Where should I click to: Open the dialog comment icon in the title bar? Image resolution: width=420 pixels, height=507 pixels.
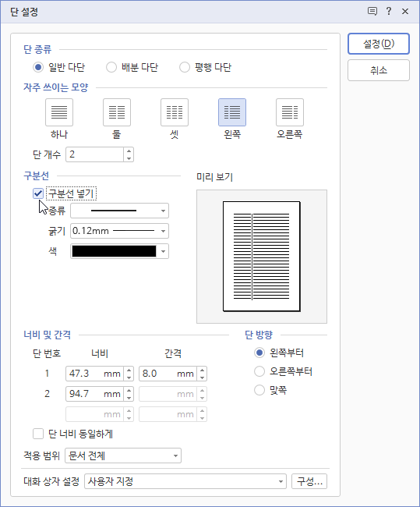click(x=372, y=12)
